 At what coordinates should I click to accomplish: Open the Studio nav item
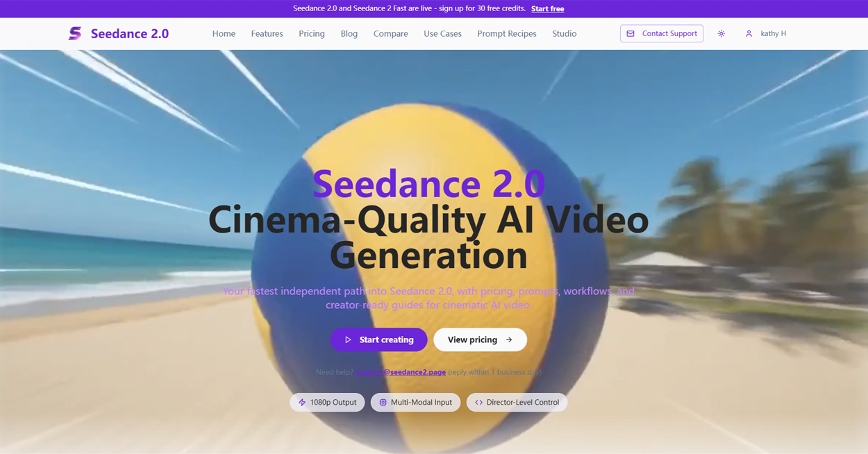(565, 33)
